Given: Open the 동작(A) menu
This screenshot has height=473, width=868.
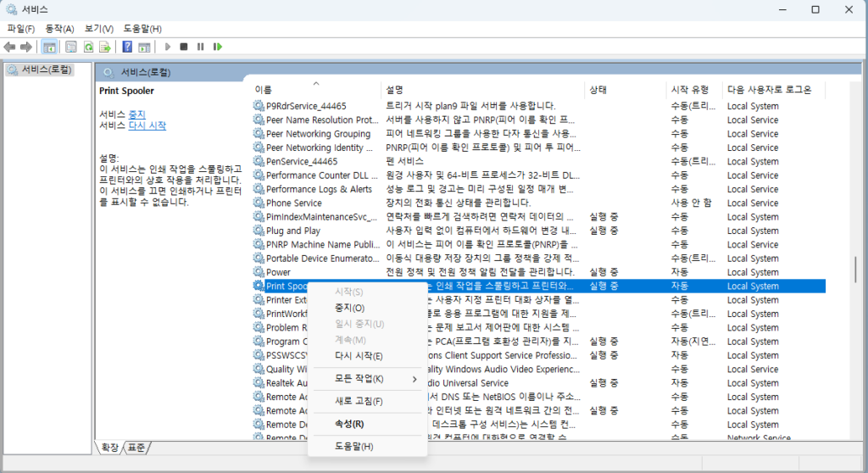Looking at the screenshot, I should (59, 29).
